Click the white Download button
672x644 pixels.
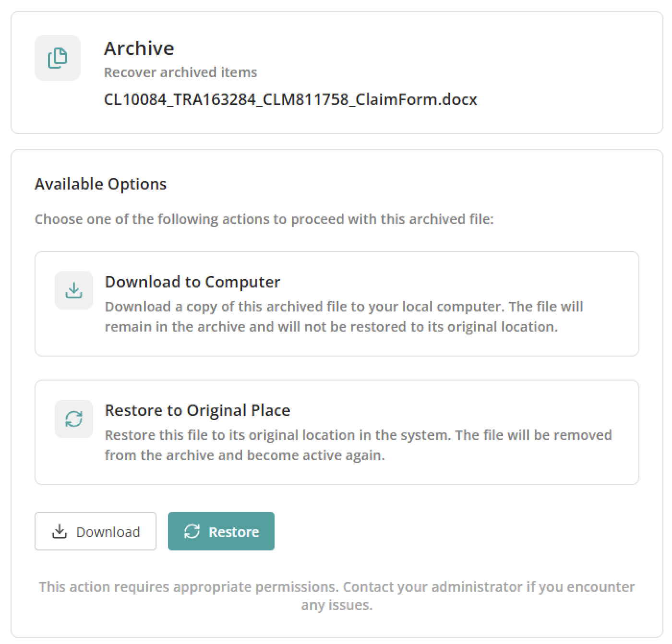click(96, 531)
